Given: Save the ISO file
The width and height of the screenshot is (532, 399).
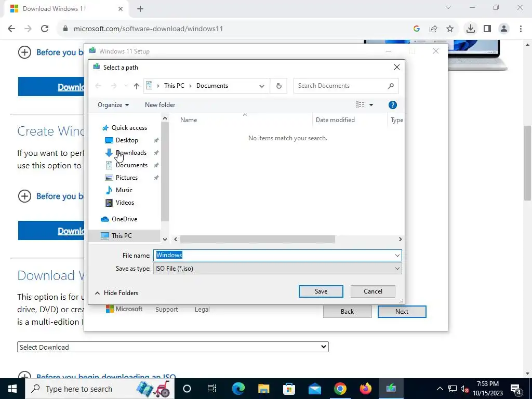Looking at the screenshot, I should (x=321, y=291).
